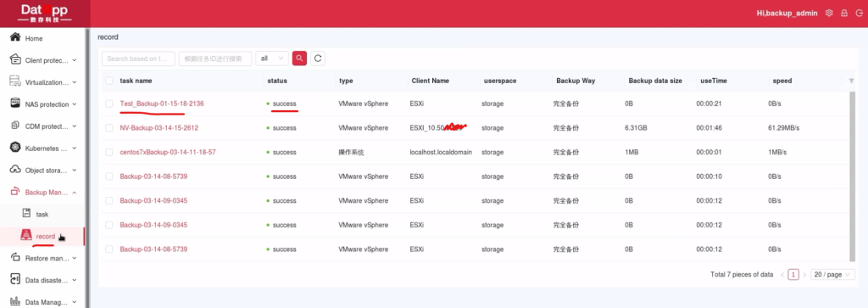Image resolution: width=868 pixels, height=308 pixels.
Task: Click the localhost.localdomain client name cell
Action: click(441, 153)
